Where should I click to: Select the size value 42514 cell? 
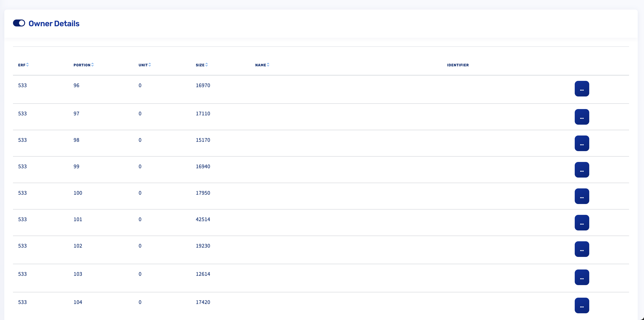pos(203,219)
